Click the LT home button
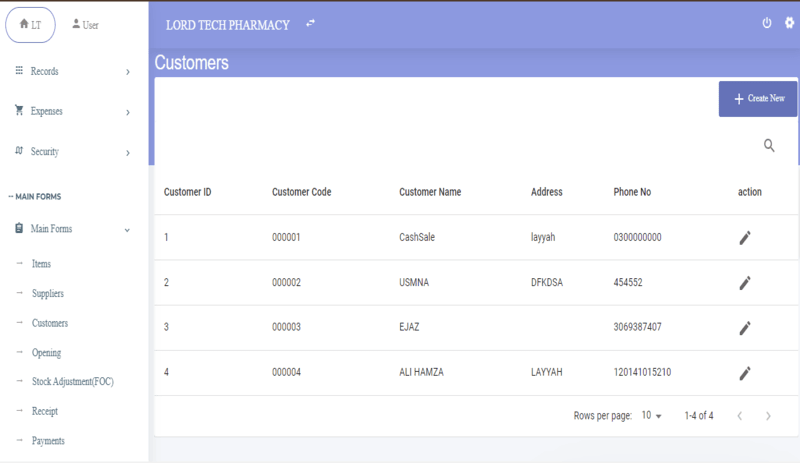Image resolution: width=800 pixels, height=463 pixels. click(x=30, y=25)
